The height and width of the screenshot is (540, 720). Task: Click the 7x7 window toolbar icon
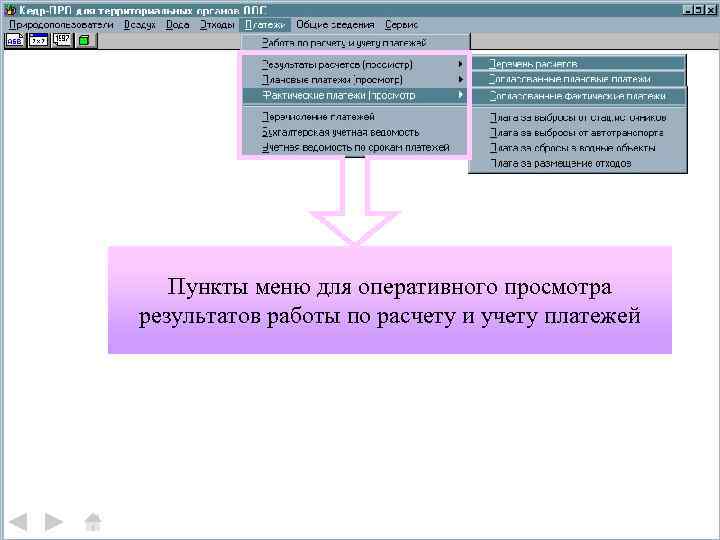(x=39, y=41)
